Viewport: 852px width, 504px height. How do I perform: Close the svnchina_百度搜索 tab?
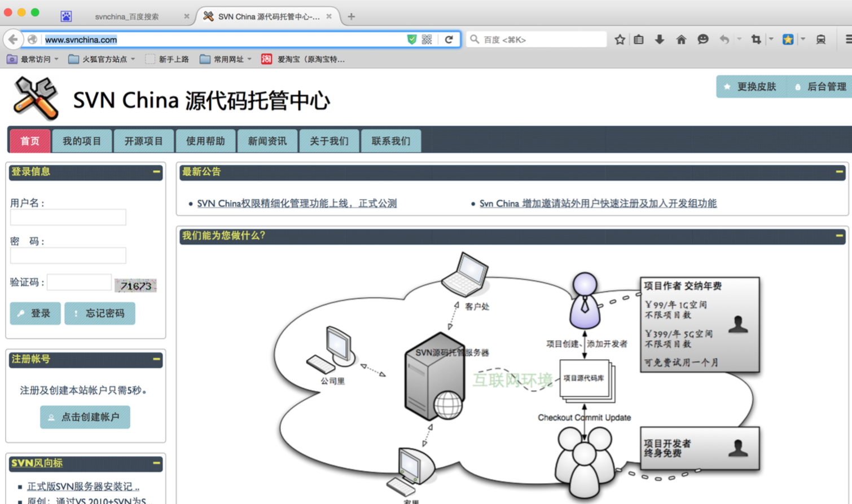tap(187, 16)
